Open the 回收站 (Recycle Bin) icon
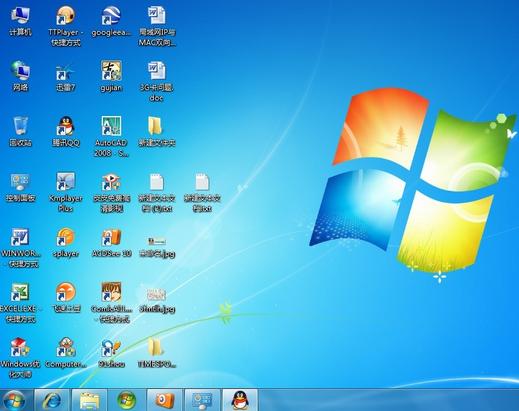 click(x=20, y=132)
